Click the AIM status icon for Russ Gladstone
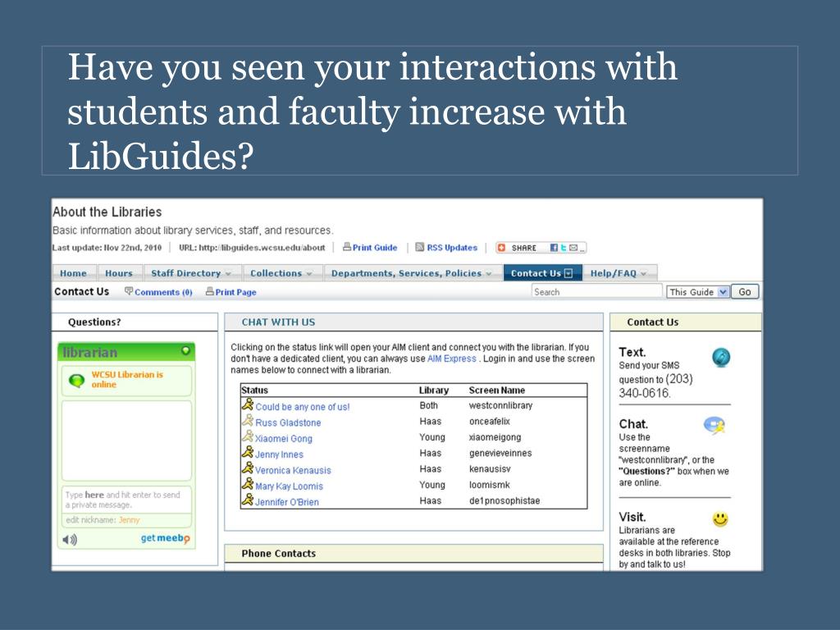Image resolution: width=840 pixels, height=630 pixels. [248, 421]
